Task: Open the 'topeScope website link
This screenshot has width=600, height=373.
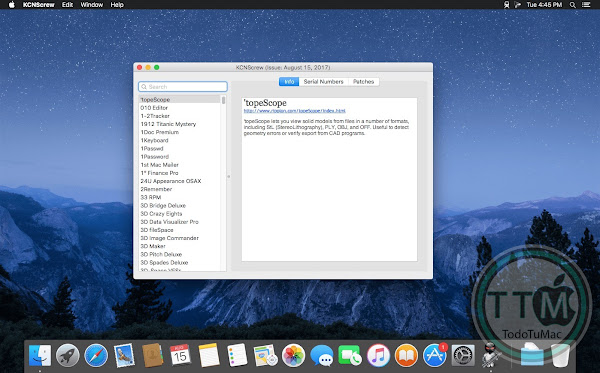Action: [x=295, y=111]
